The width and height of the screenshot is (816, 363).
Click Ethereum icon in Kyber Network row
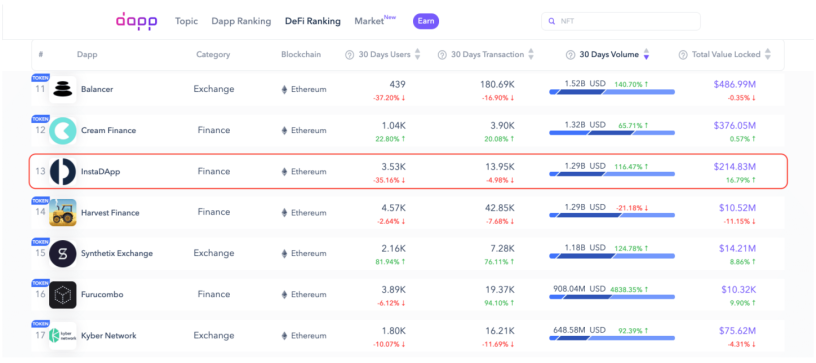tap(284, 336)
